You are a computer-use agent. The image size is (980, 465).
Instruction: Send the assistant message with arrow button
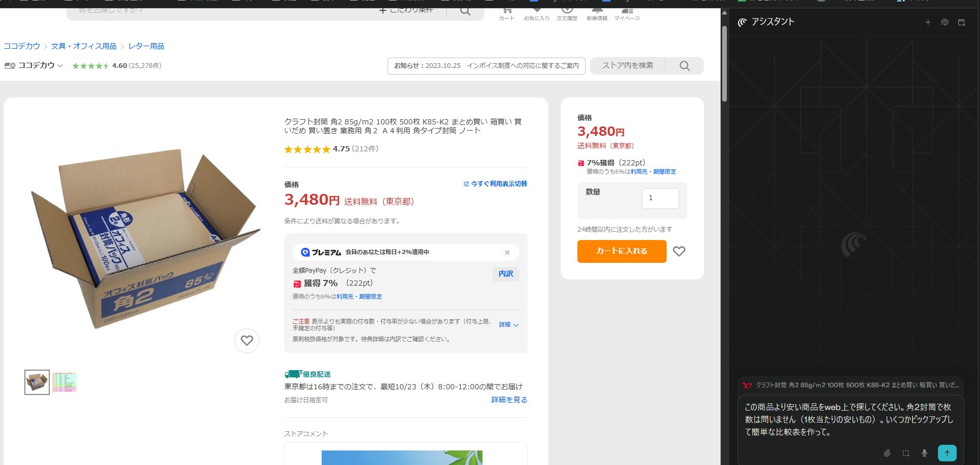pos(947,453)
